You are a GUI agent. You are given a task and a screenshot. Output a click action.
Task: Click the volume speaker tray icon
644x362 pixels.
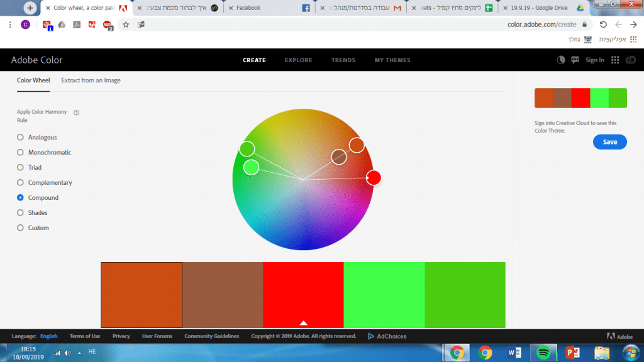click(68, 353)
